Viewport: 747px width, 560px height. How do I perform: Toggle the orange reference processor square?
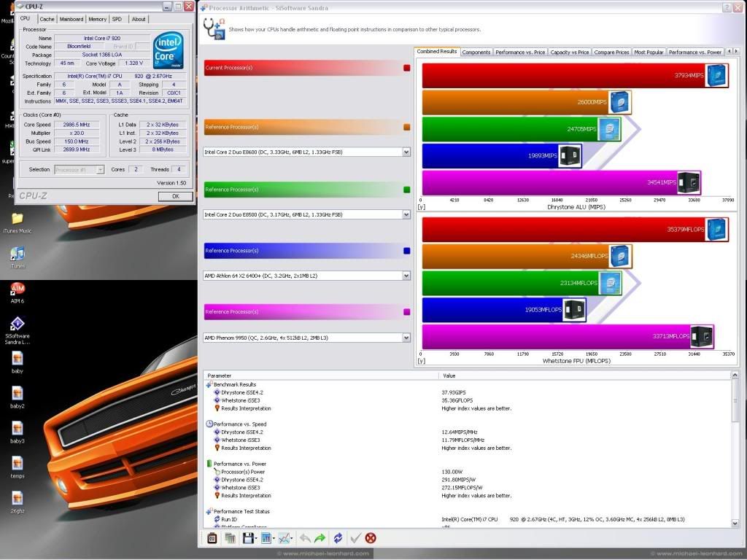pos(406,128)
